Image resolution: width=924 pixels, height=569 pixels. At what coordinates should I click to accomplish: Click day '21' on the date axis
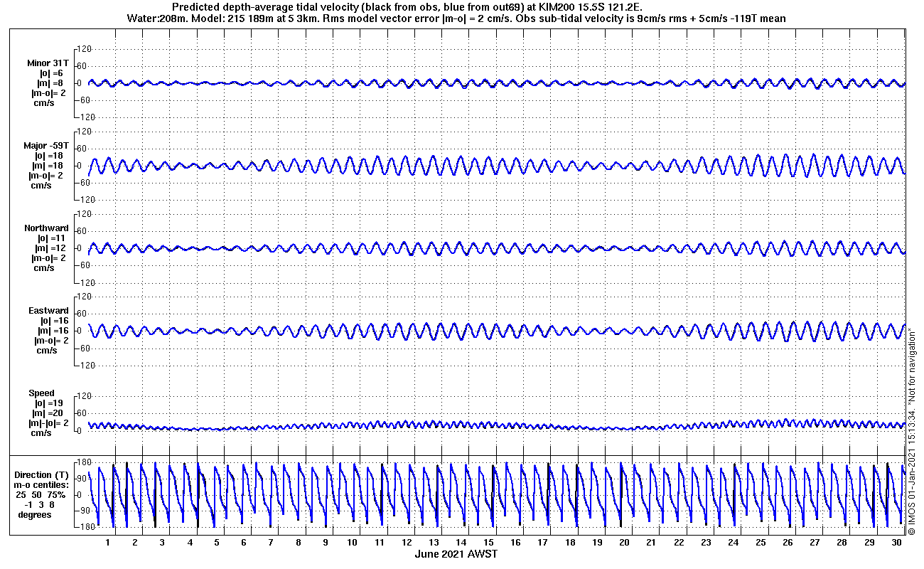(651, 543)
